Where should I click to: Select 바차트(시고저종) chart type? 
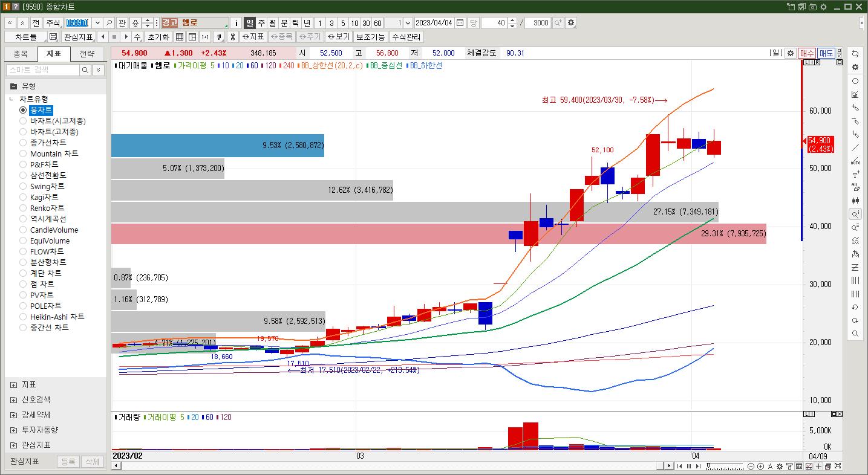tap(54, 121)
